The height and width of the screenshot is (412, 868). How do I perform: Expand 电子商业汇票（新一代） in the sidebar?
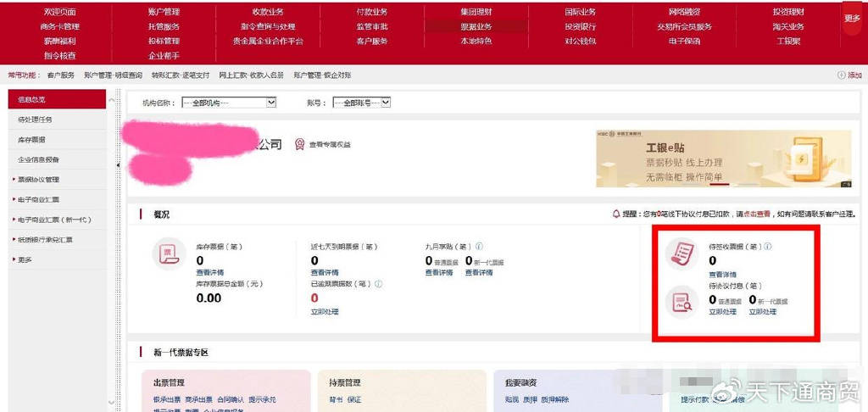point(51,220)
